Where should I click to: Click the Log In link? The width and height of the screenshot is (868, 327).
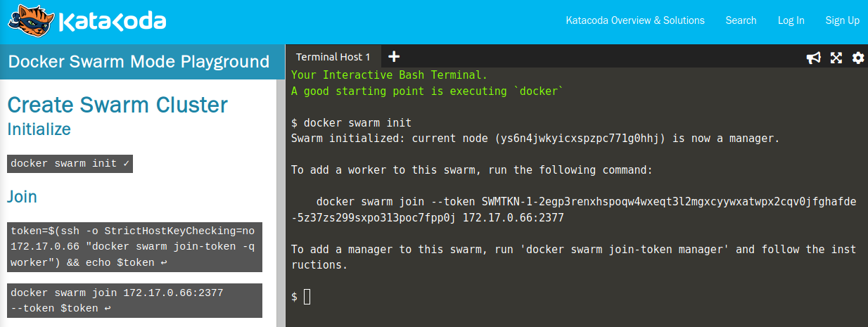pos(791,20)
